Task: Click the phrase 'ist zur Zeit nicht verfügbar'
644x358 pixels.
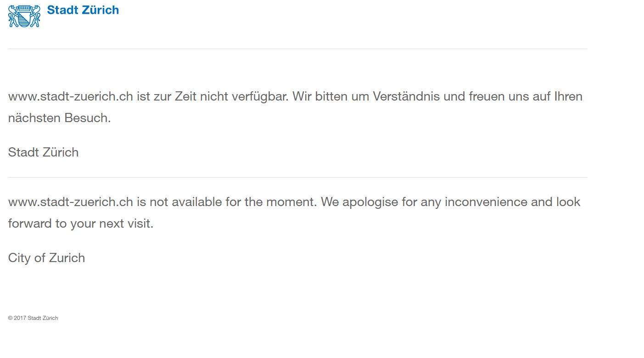Action: (213, 96)
